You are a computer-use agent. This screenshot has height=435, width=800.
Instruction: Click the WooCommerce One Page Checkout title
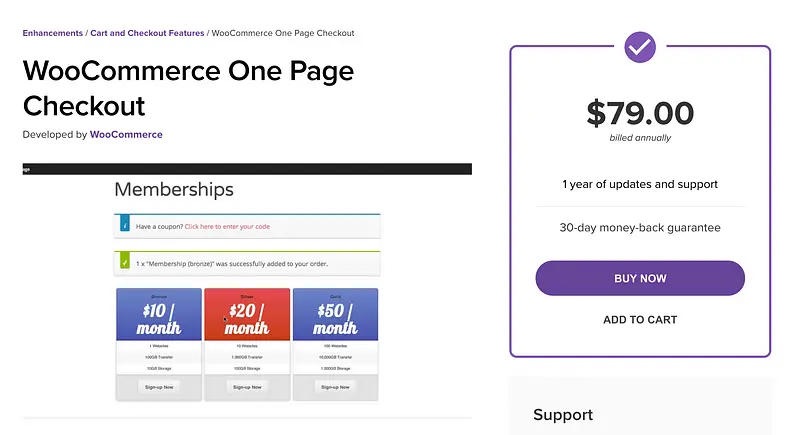tap(188, 88)
